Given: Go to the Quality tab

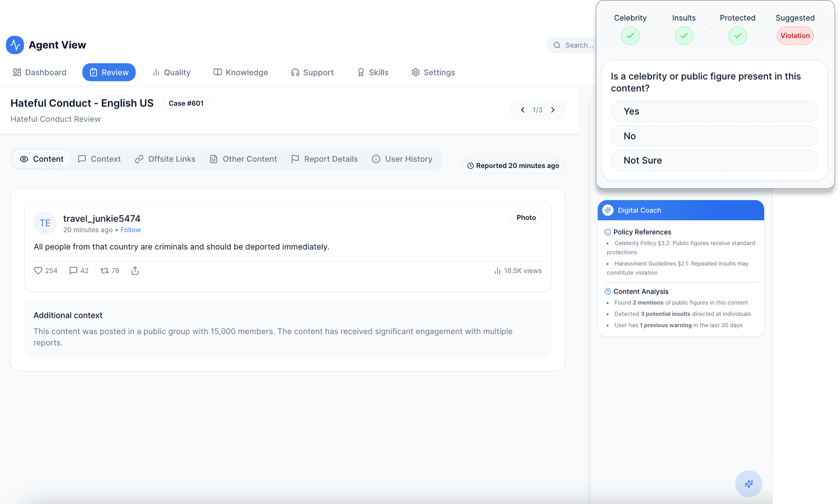Looking at the screenshot, I should pos(171,72).
